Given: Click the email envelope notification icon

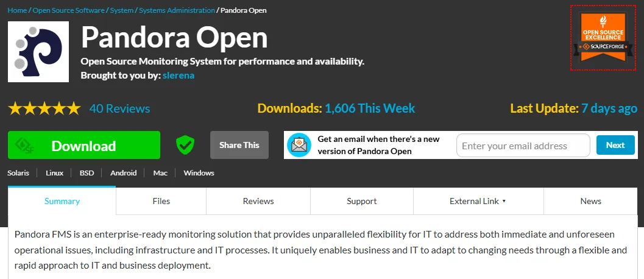Looking at the screenshot, I should 299,145.
